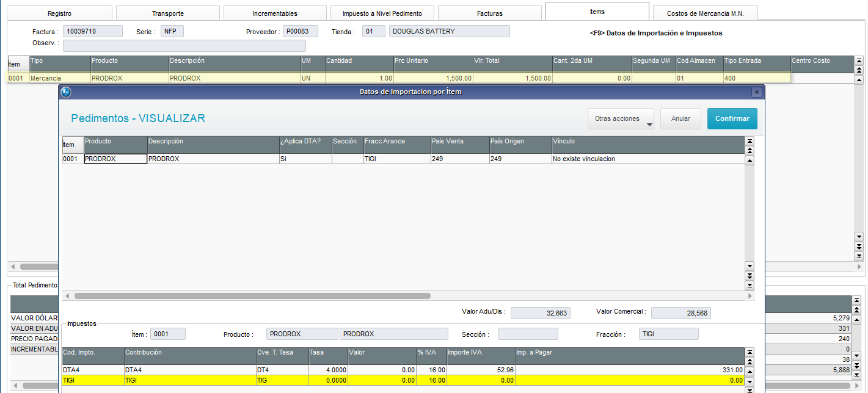The height and width of the screenshot is (393, 868).
Task: Switch to the Transporte tab
Action: point(167,13)
